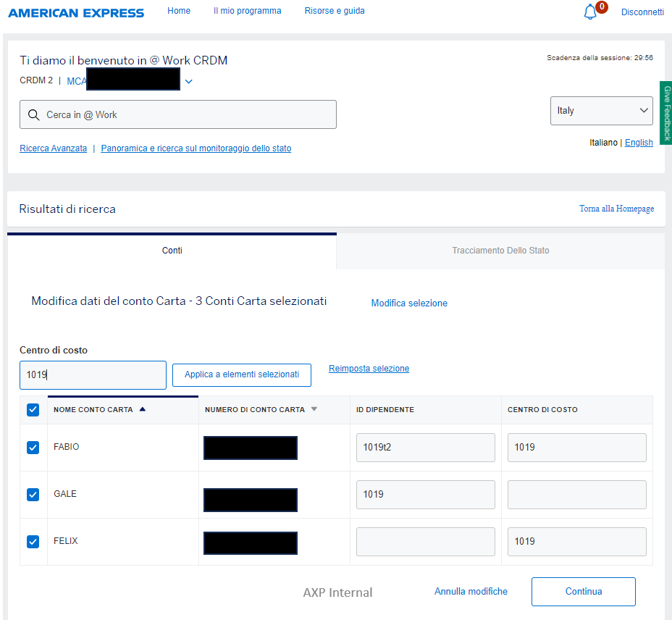Screen dimensions: 672x620
Task: Switch to Tracciamento Dello Stato tab
Action: (x=500, y=251)
